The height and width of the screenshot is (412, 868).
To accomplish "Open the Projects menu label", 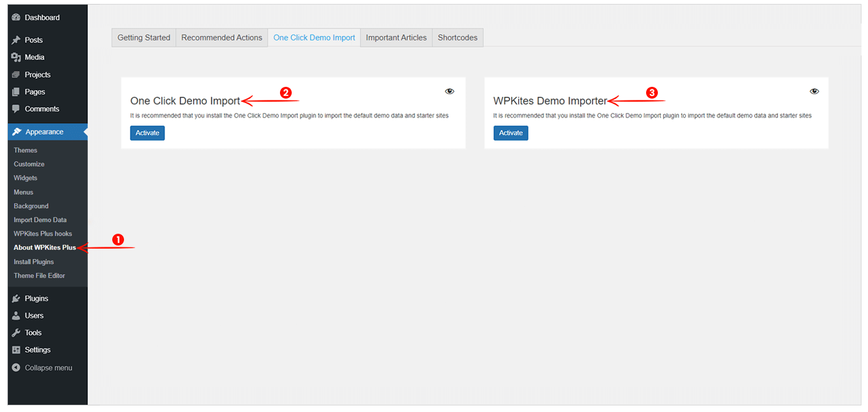I will pyautogui.click(x=38, y=75).
